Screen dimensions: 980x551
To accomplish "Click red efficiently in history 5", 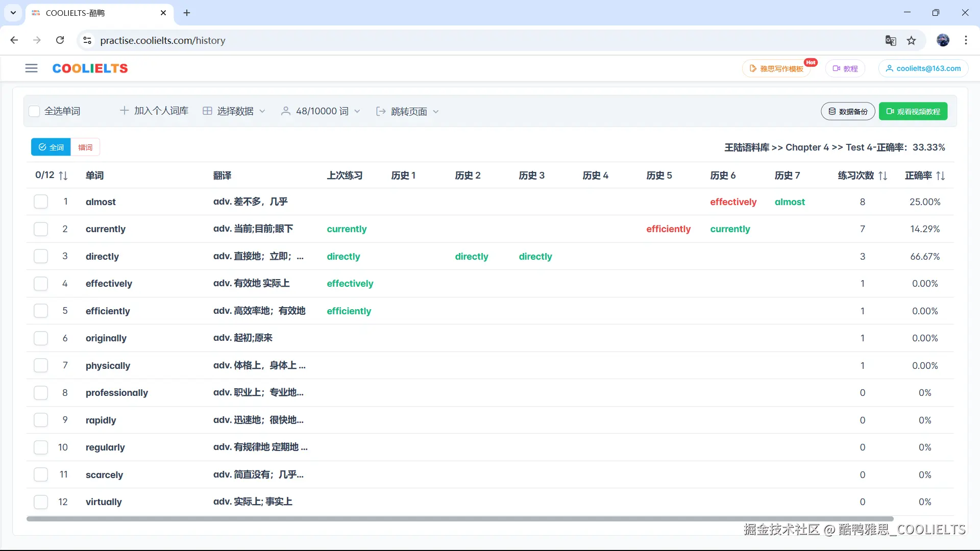I will [668, 229].
